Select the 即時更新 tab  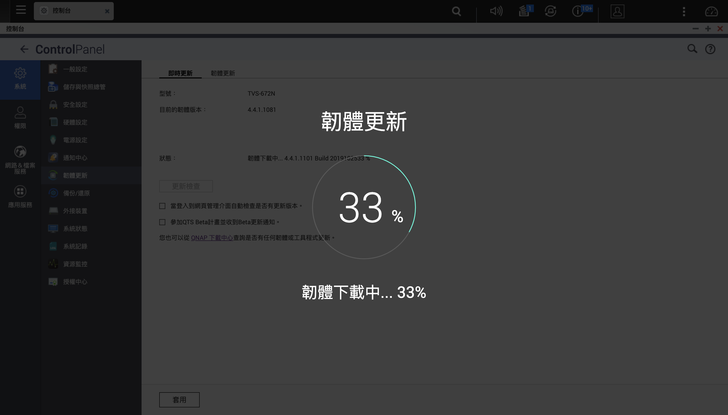click(180, 74)
